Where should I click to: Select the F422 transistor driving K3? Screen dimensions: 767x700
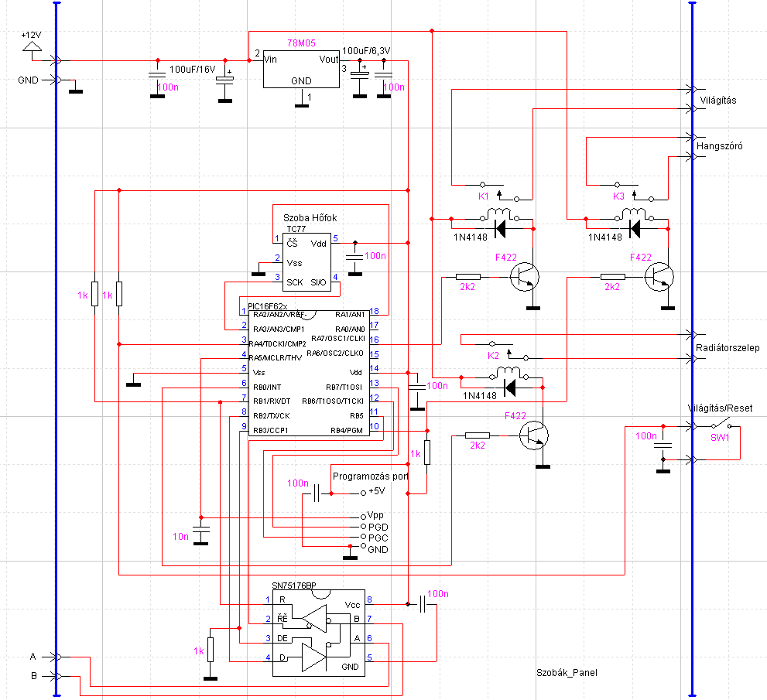(659, 277)
